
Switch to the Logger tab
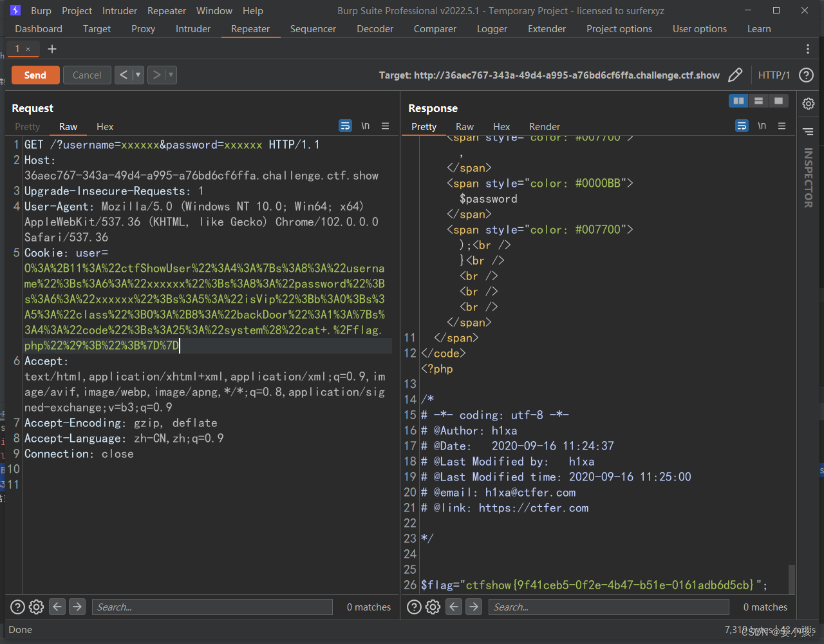coord(492,29)
